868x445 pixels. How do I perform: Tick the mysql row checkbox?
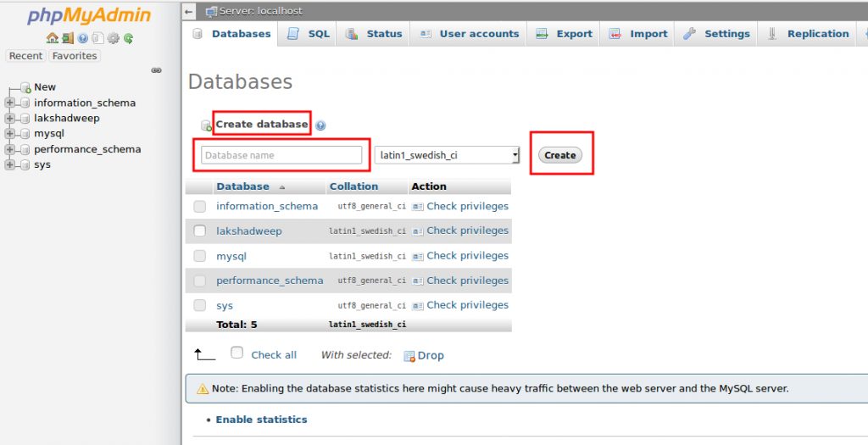200,256
